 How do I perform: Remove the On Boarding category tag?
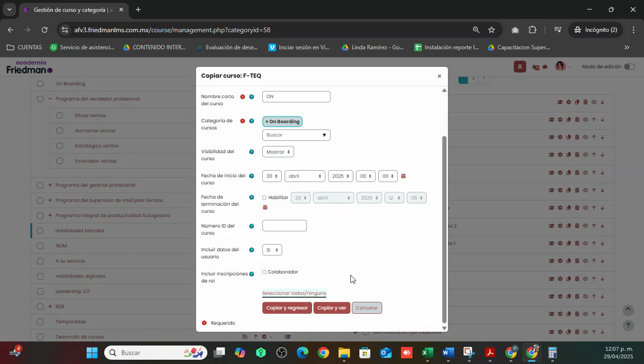tap(267, 122)
